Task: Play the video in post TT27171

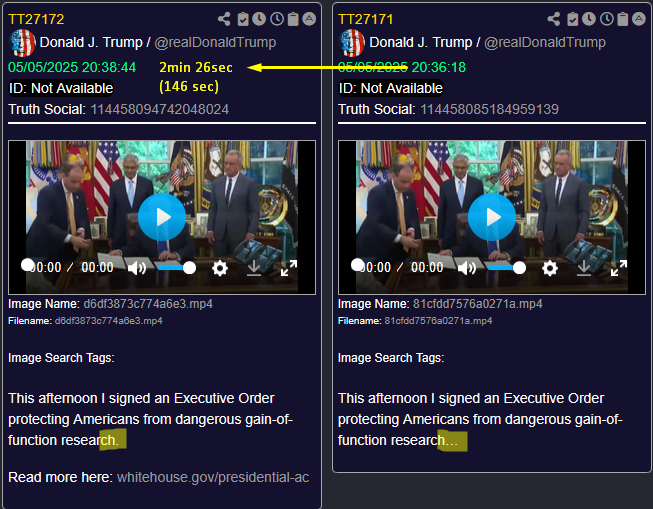Action: [492, 217]
